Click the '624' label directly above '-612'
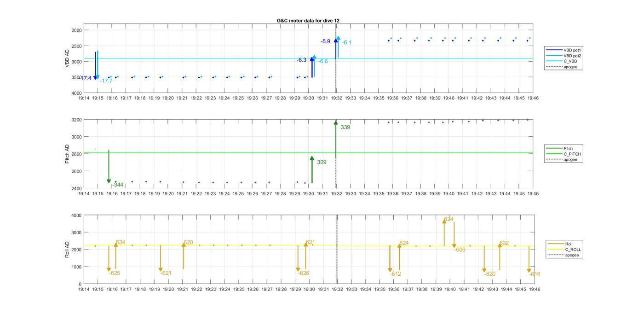 (404, 243)
